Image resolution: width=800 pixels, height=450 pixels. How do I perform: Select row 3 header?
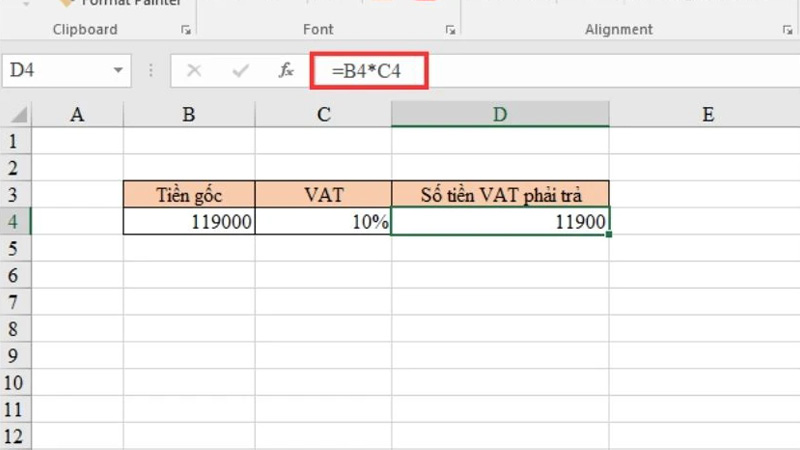tap(15, 194)
